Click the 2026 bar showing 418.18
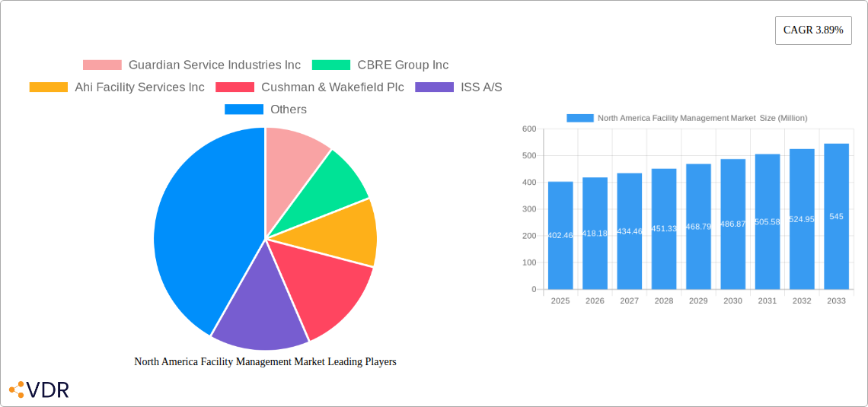868x407 pixels. tap(595, 234)
